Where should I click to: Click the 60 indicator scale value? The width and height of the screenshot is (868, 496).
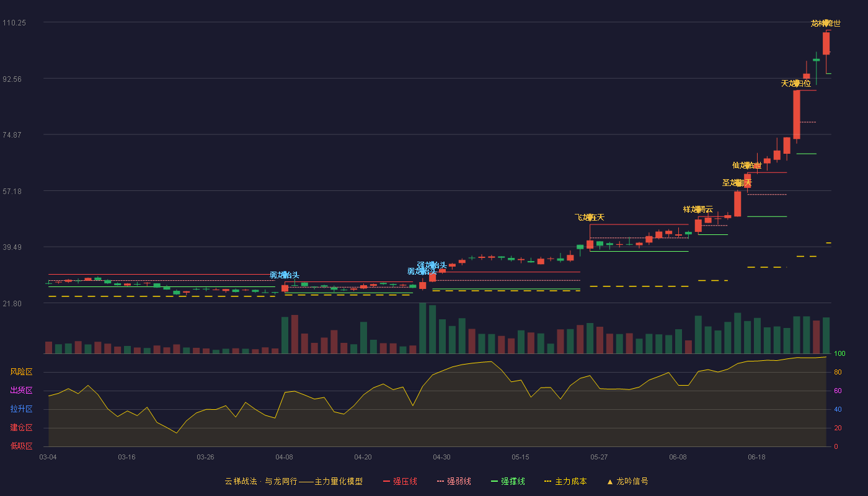tap(837, 391)
